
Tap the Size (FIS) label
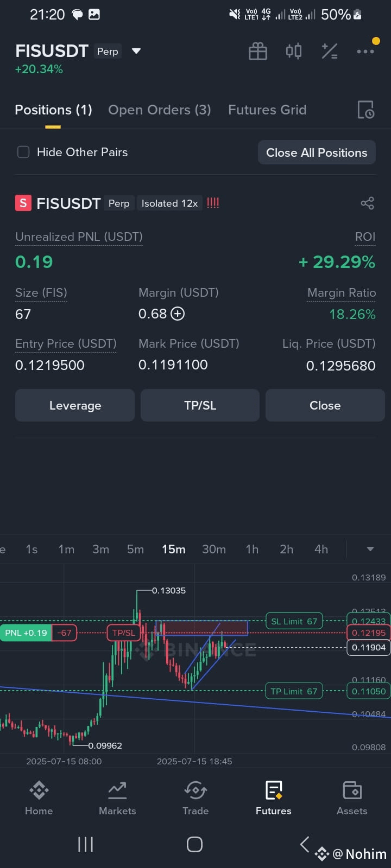(x=41, y=293)
